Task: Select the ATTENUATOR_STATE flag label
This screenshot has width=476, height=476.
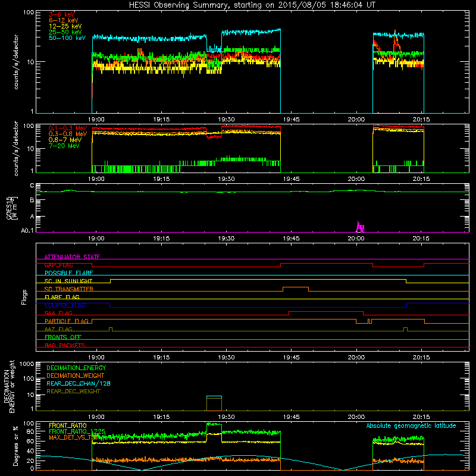Action: (72, 257)
